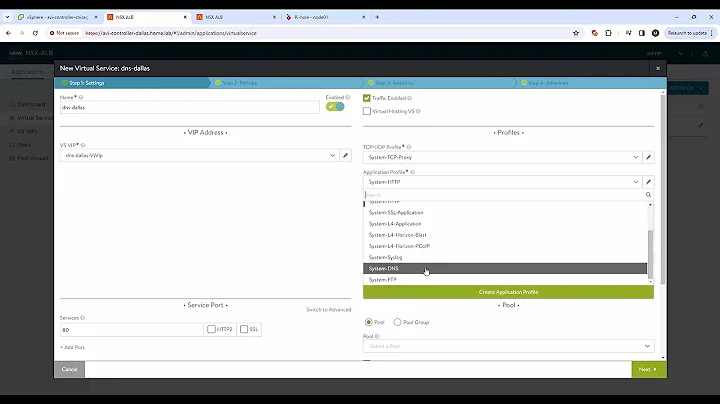
Task: Click the Not secure site indicator
Action: click(x=64, y=33)
